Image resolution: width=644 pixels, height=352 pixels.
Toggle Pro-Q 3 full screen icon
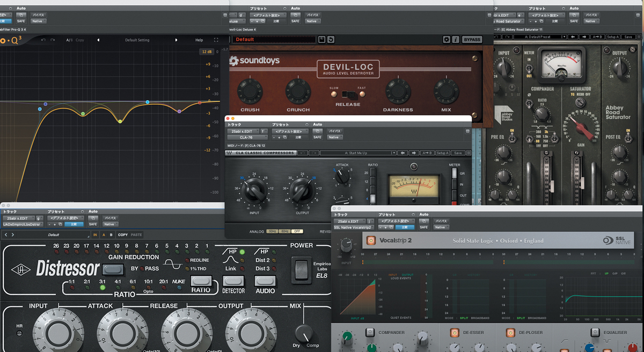click(x=216, y=40)
